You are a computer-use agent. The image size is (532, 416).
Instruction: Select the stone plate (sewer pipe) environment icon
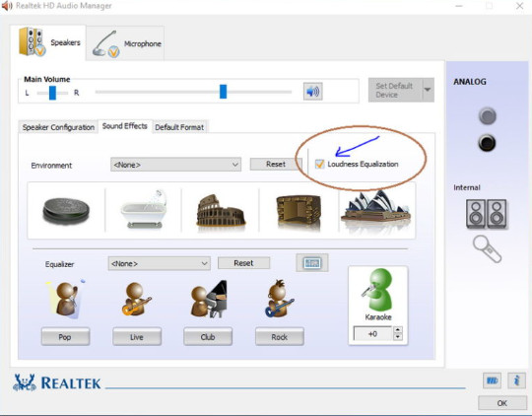coord(66,211)
